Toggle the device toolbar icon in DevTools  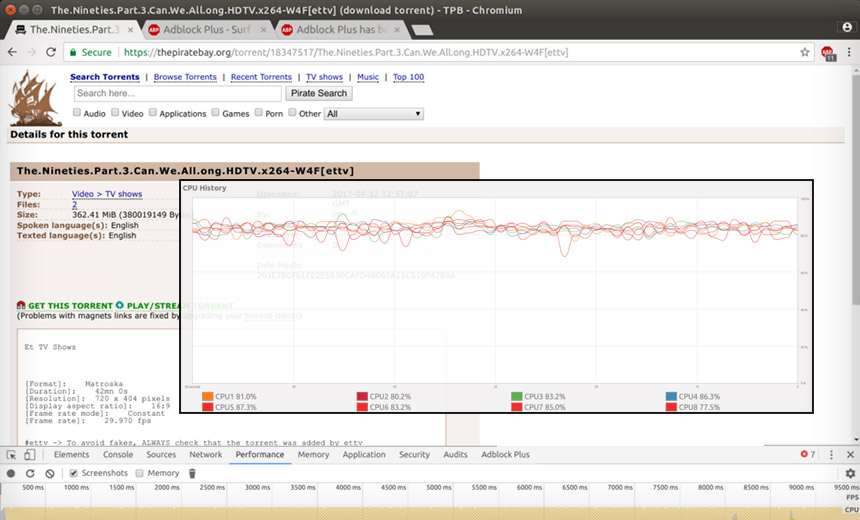[30, 455]
